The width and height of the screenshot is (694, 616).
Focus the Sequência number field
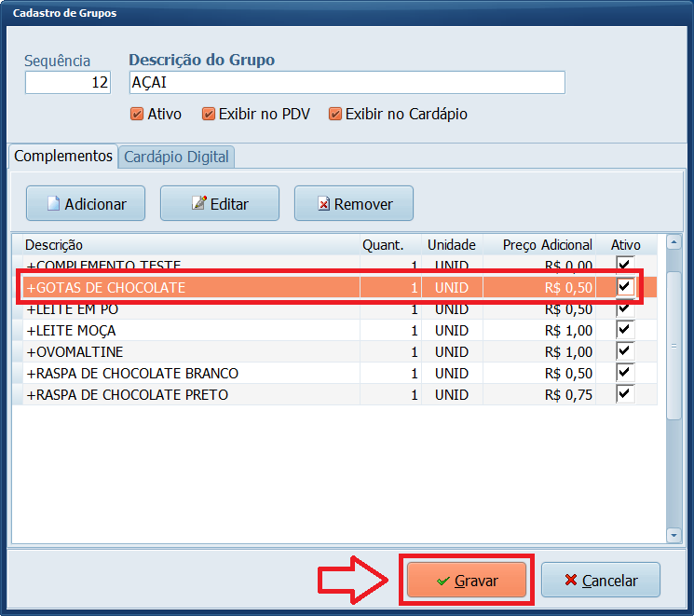(x=67, y=83)
